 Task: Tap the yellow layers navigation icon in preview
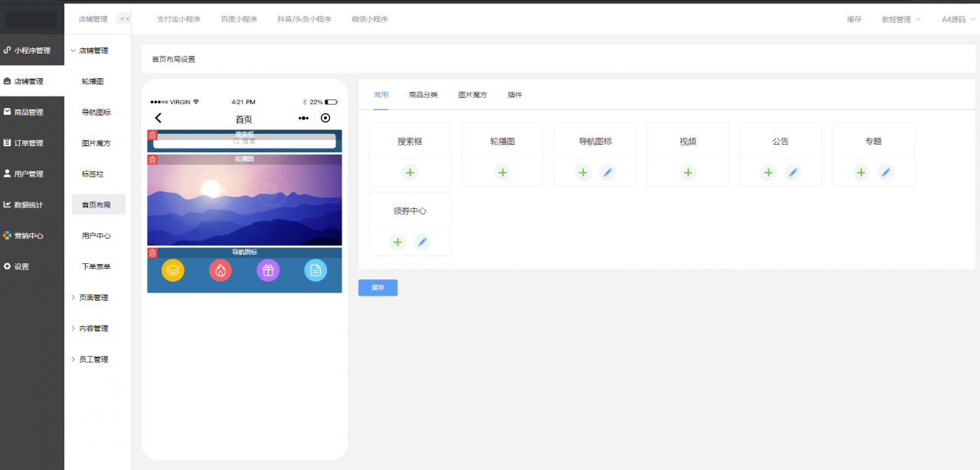pos(173,270)
